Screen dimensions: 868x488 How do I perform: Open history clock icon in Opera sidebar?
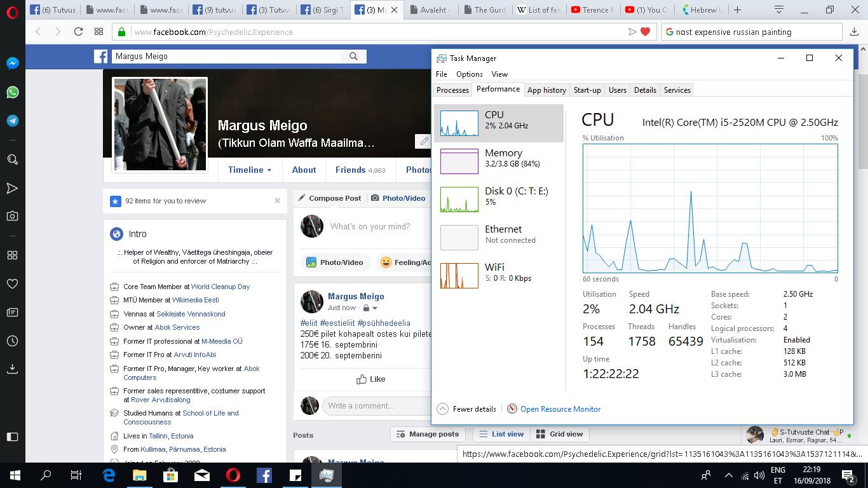coord(12,341)
